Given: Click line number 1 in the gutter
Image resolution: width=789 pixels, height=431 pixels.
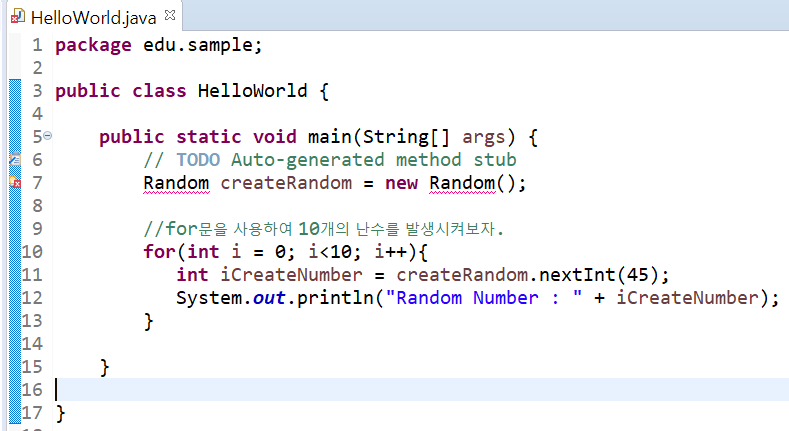Looking at the screenshot, I should 36,45.
